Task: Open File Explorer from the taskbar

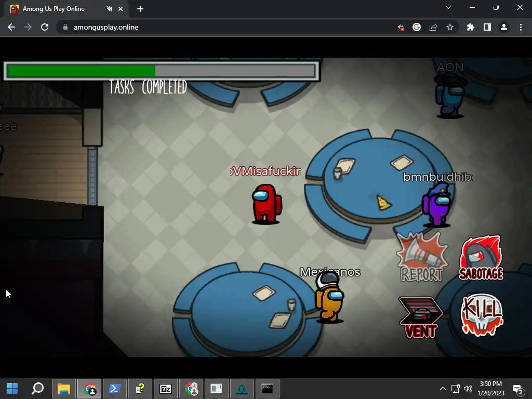Action: pos(63,389)
